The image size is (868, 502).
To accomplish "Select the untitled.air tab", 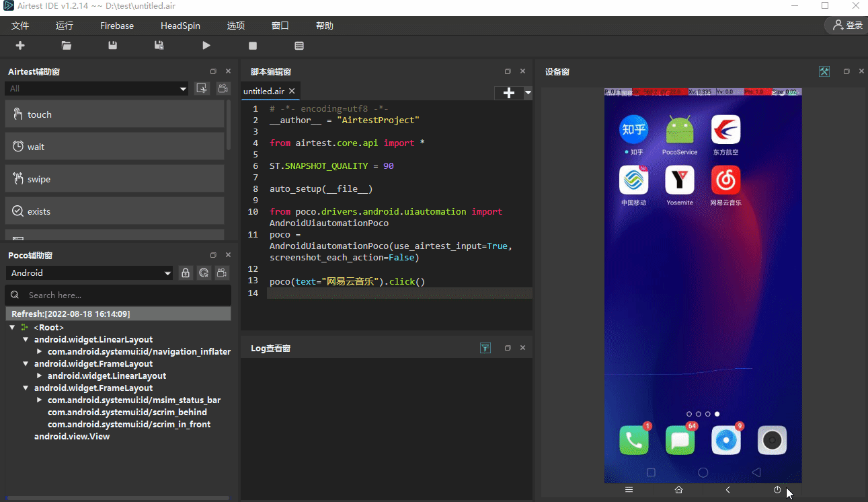I will click(x=264, y=92).
